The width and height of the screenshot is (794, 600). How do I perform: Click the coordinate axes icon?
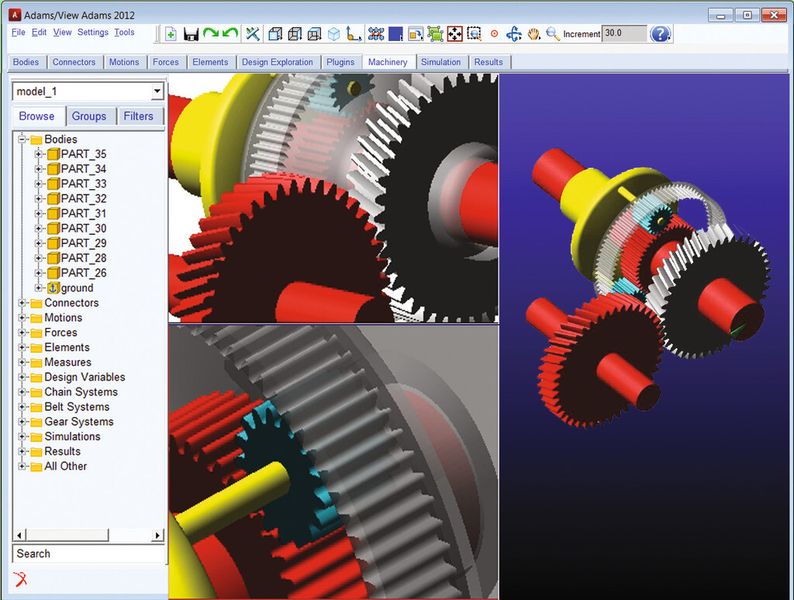pyautogui.click(x=353, y=34)
